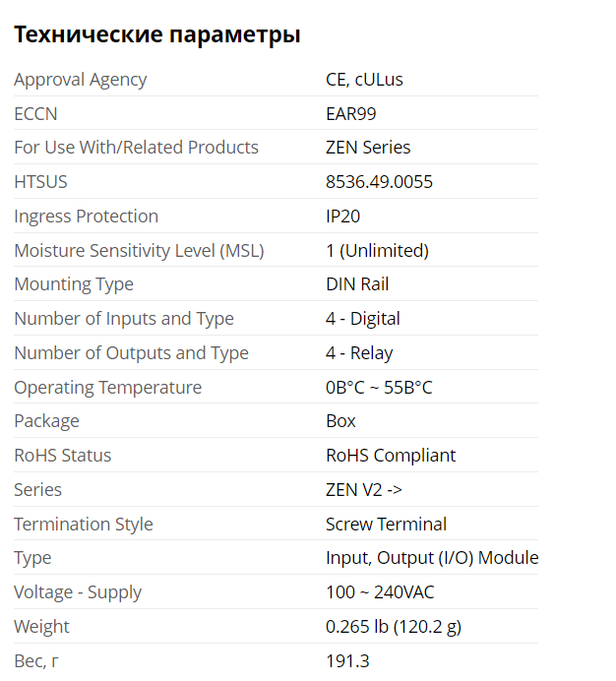The height and width of the screenshot is (681, 616).
Task: Click the "Screw Terminal" termination style value
Action: pyautogui.click(x=386, y=525)
